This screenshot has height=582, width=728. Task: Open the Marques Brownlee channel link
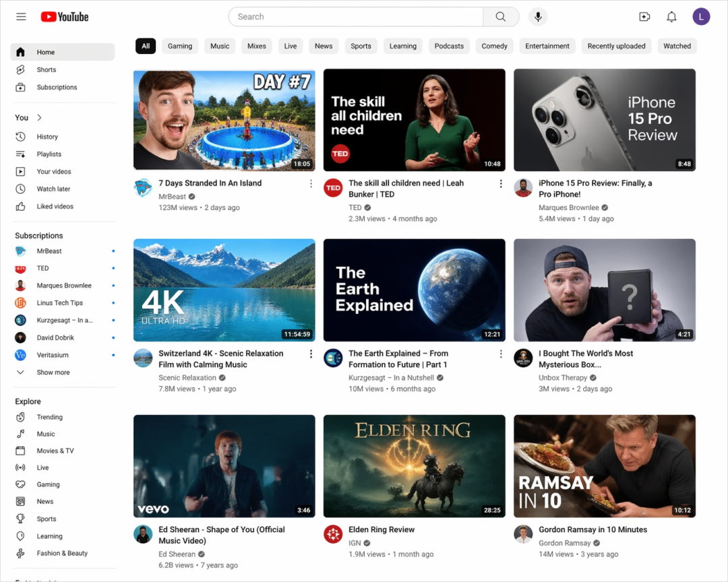(x=568, y=207)
